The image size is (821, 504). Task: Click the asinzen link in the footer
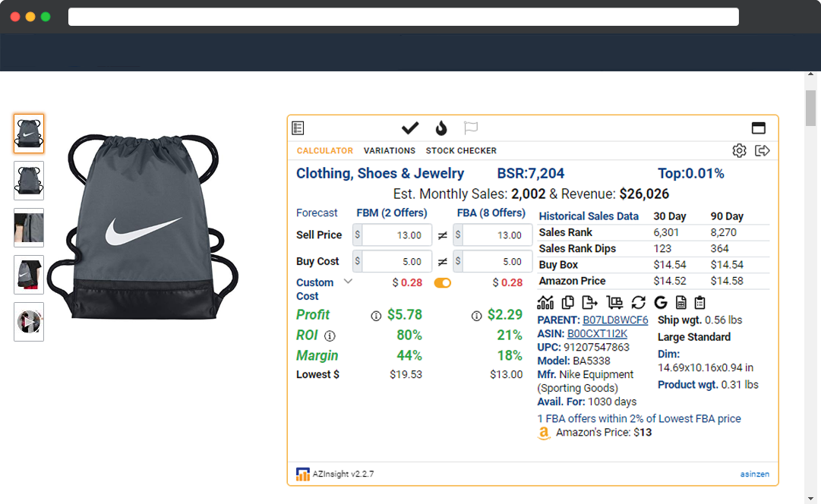pos(754,474)
